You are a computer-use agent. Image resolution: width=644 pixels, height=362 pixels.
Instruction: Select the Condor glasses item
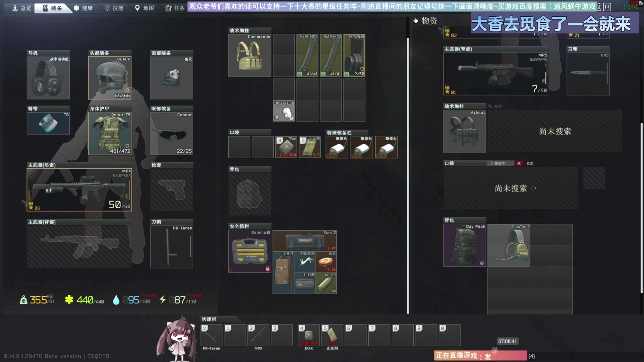pyautogui.click(x=172, y=133)
